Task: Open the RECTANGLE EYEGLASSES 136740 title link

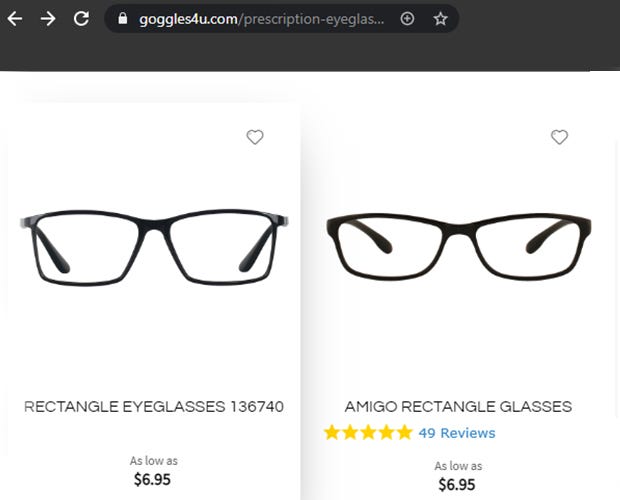Action: coord(154,407)
